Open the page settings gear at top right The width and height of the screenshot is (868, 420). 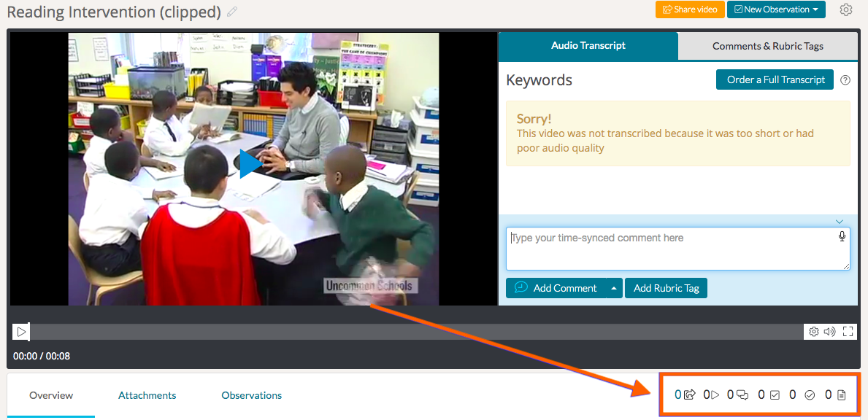[846, 10]
